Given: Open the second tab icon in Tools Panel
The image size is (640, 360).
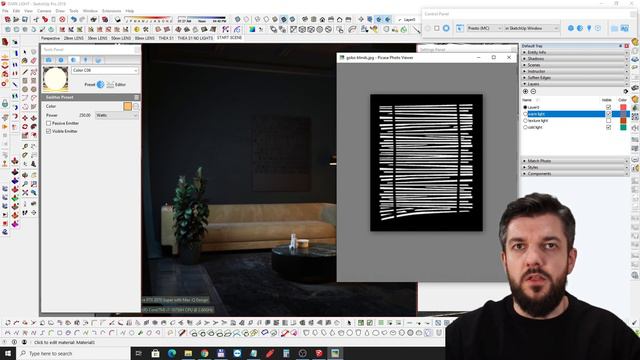Looking at the screenshot, I should point(61,60).
